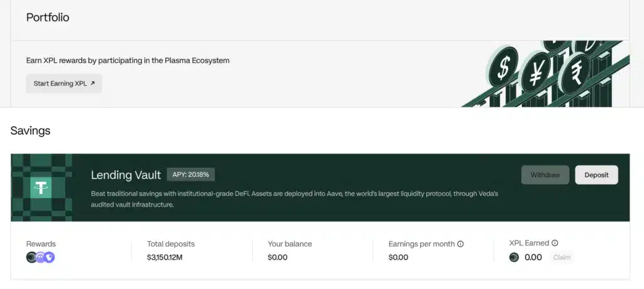Select the Portfolio heading
The image size is (644, 289).
click(48, 18)
